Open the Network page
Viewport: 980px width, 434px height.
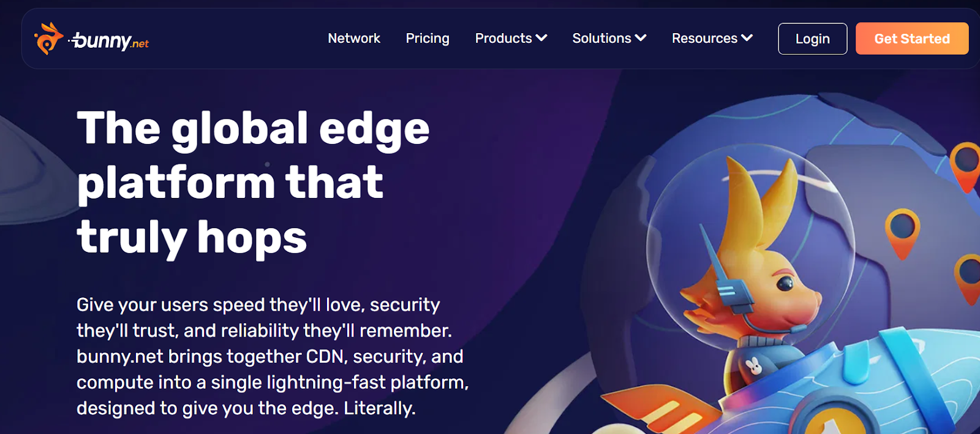(354, 39)
